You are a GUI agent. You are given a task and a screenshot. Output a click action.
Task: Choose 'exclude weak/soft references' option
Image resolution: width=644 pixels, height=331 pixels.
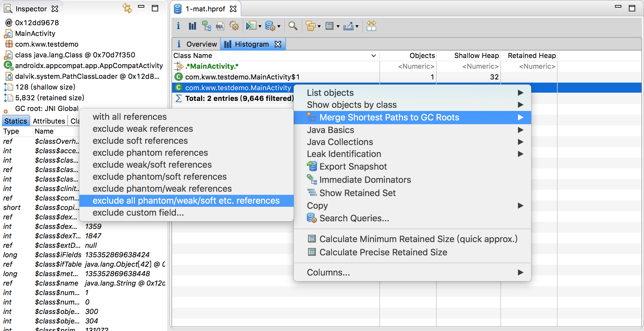coord(187,165)
